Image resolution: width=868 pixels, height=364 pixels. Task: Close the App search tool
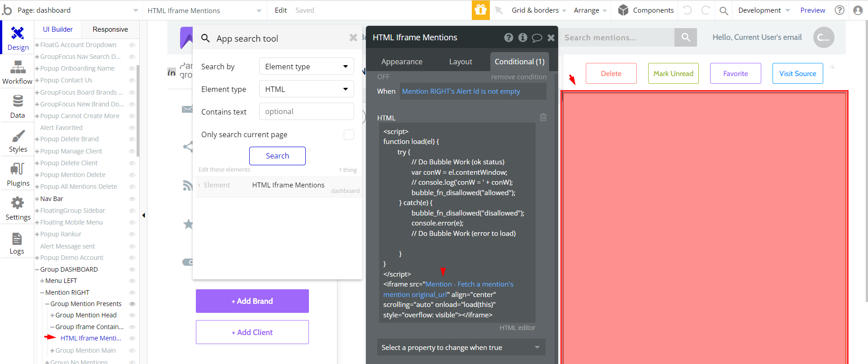(353, 38)
